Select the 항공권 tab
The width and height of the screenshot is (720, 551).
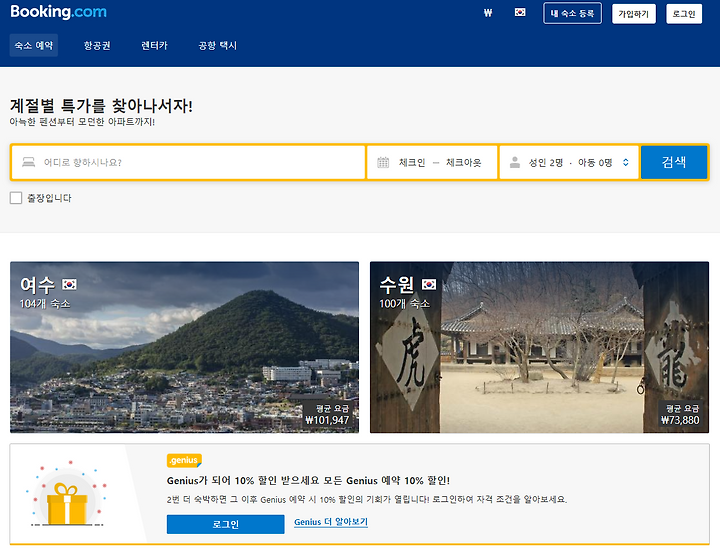(97, 45)
